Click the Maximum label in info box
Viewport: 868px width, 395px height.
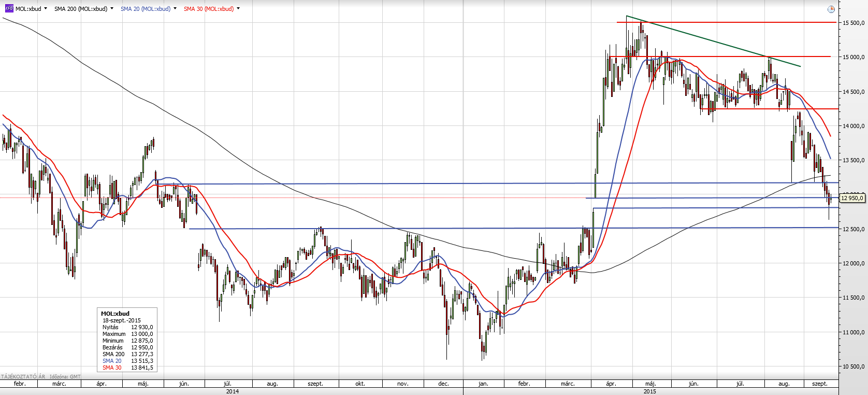[114, 334]
